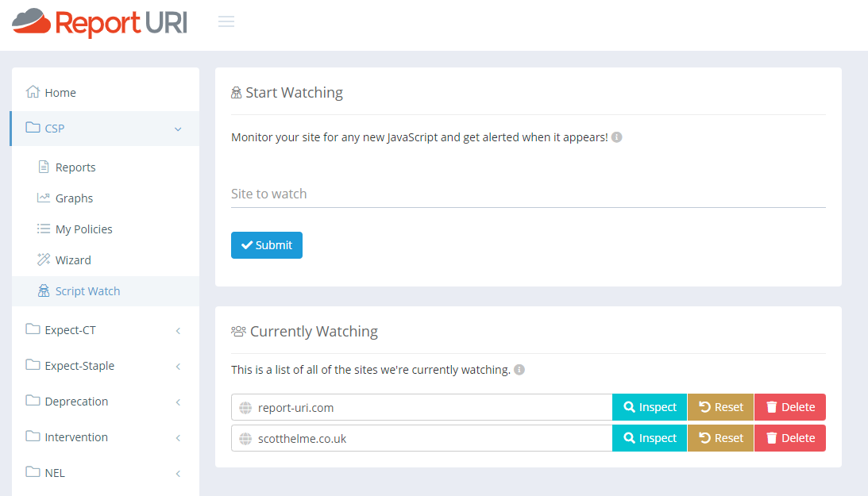868x496 pixels.
Task: Click the Wizard magic wand icon
Action: tap(44, 260)
